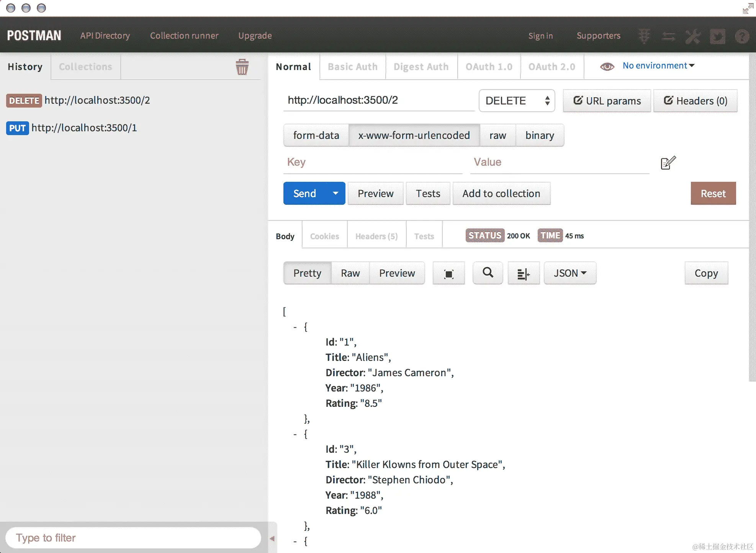The width and height of the screenshot is (756, 553).
Task: Select the raw body type tab
Action: (497, 135)
